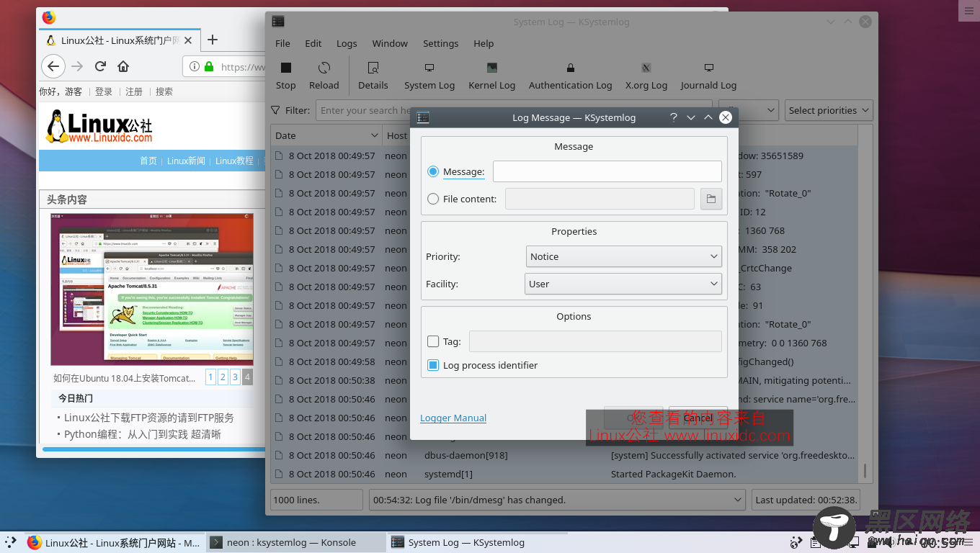Switch to System Log via toolbar icon
The width and height of the screenshot is (980, 553).
(x=429, y=75)
